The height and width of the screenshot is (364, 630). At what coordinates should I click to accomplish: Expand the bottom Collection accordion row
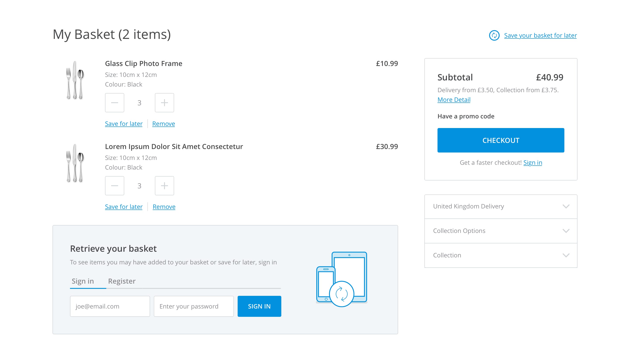coord(501,255)
